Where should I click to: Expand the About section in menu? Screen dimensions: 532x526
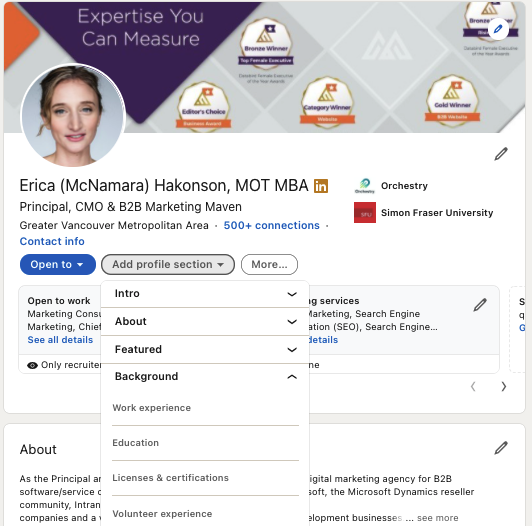click(205, 321)
